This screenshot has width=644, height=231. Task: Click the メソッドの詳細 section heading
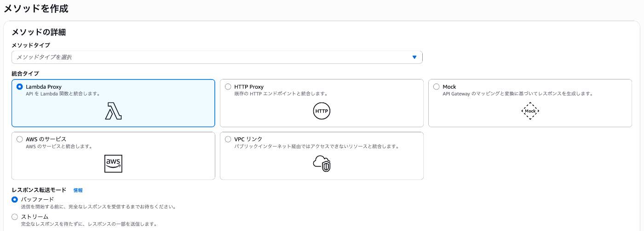click(39, 32)
